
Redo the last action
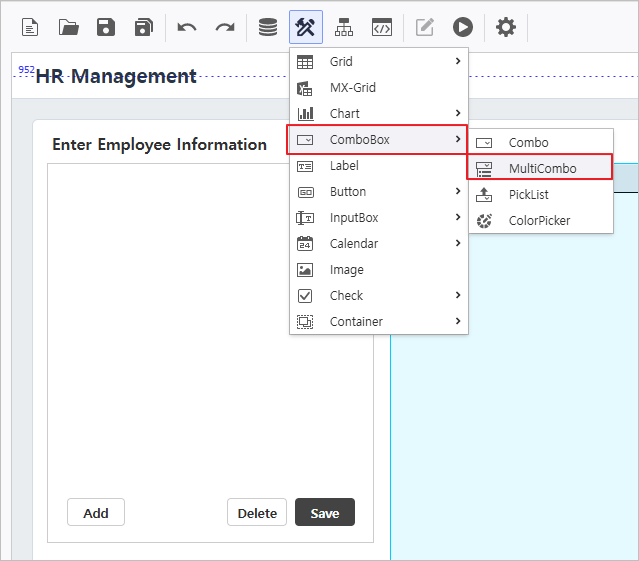[225, 27]
